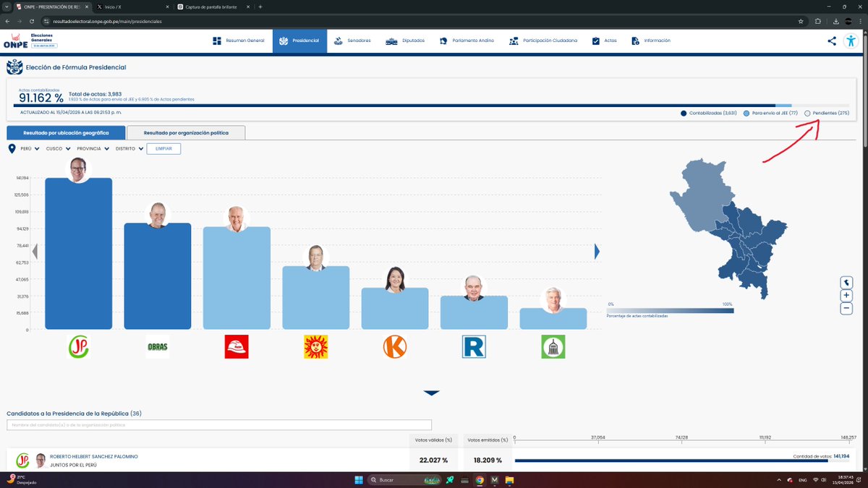868x488 pixels.
Task: Open ROBERTO HELBERT SANCHEZ PALOMINO candidate link
Action: click(x=93, y=457)
